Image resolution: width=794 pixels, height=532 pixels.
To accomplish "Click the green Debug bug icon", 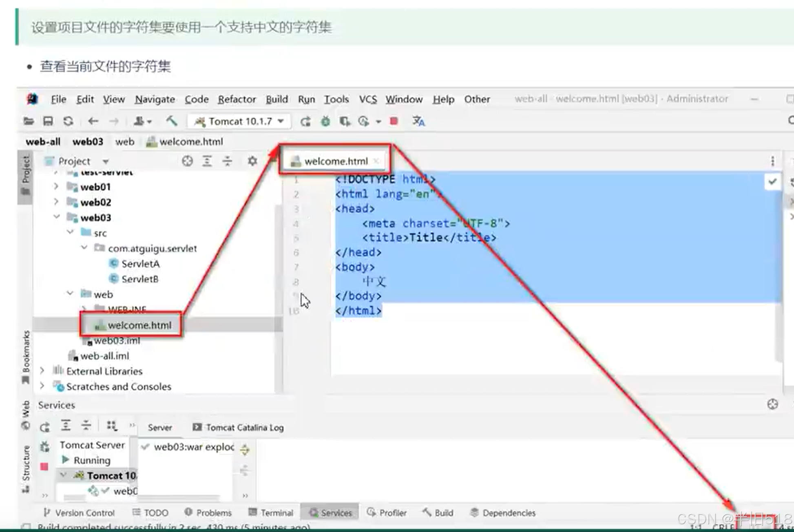I will coord(325,121).
